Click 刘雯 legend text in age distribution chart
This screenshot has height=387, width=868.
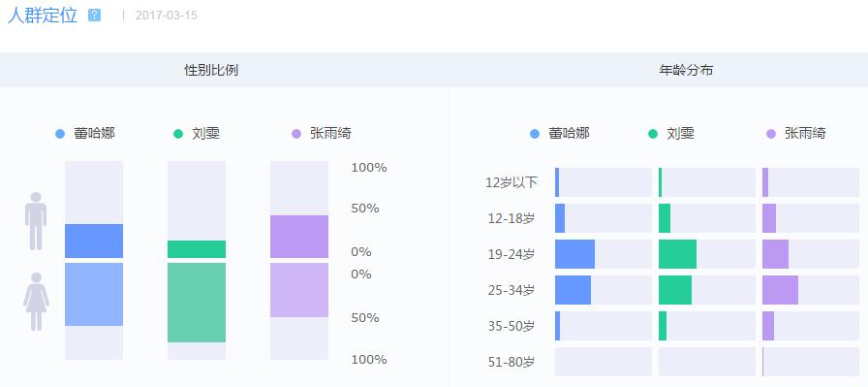point(681,134)
